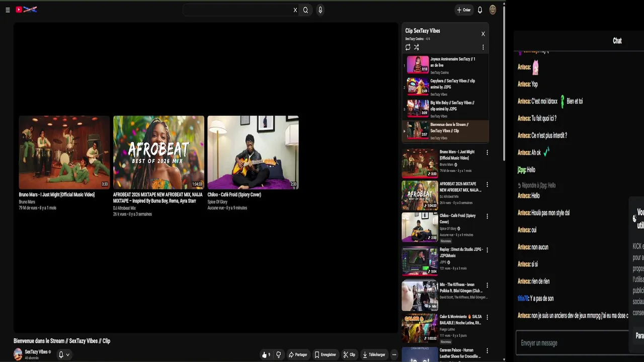Play Capybara // SexTazy Vibes playlist item
Image resolution: width=644 pixels, height=362 pixels.
[x=445, y=87]
